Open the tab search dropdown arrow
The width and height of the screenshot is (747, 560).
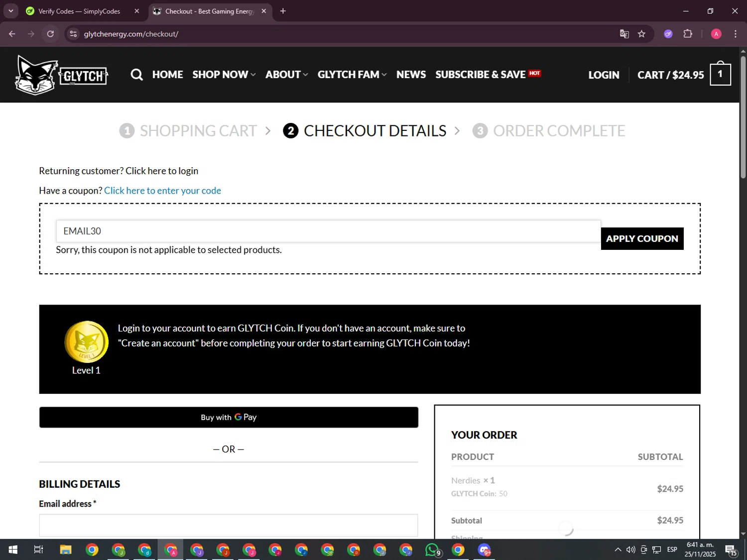coord(10,11)
